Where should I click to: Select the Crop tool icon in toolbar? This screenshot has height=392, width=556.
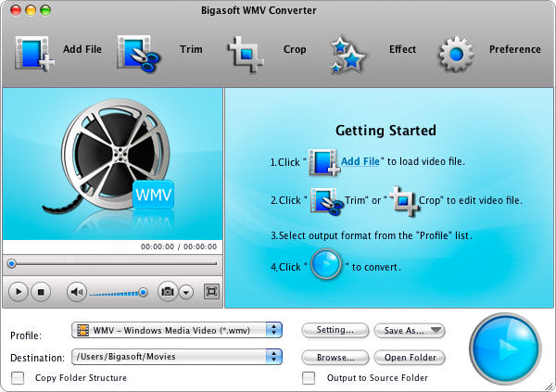[246, 54]
